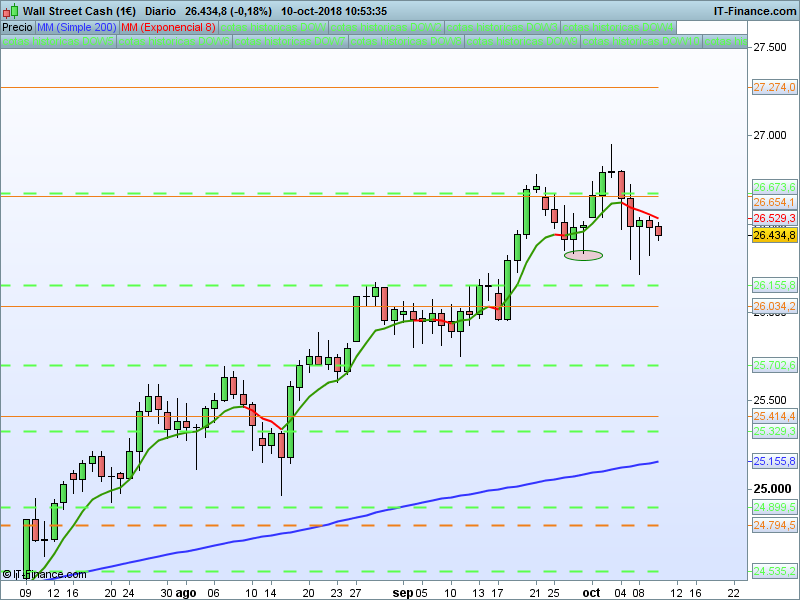Open the cotas historicas DOW7 tab
This screenshot has width=800, height=600.
coord(290,41)
